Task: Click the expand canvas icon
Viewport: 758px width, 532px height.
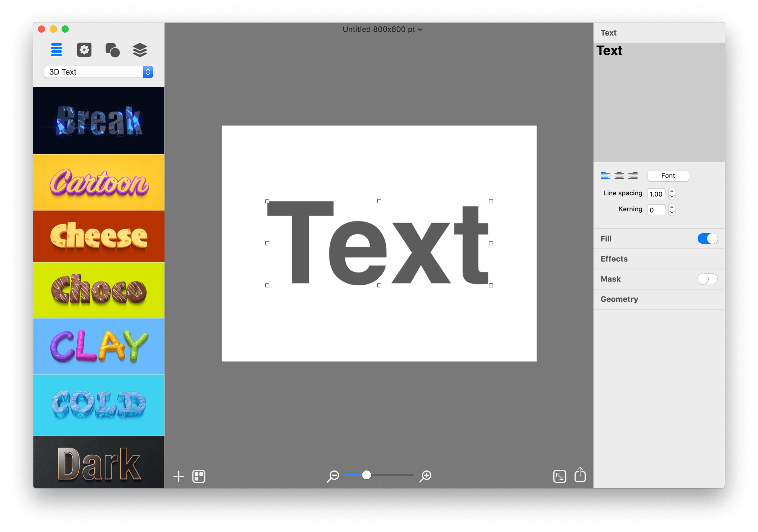Action: click(x=560, y=475)
